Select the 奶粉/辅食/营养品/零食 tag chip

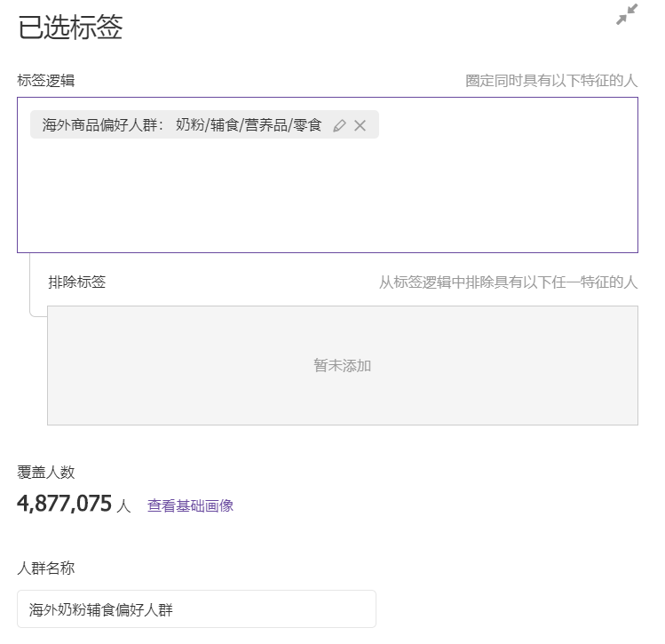pos(204,124)
